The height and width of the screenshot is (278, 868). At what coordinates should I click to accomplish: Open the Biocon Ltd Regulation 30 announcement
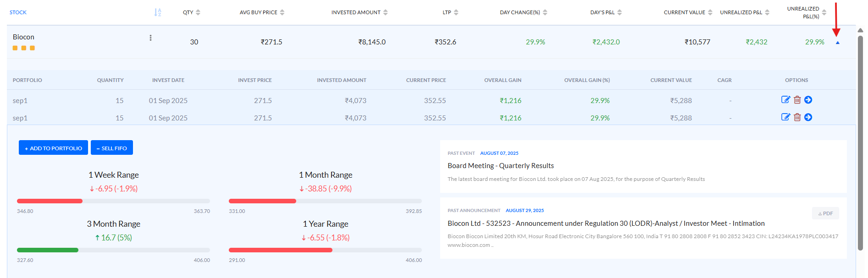click(x=606, y=223)
